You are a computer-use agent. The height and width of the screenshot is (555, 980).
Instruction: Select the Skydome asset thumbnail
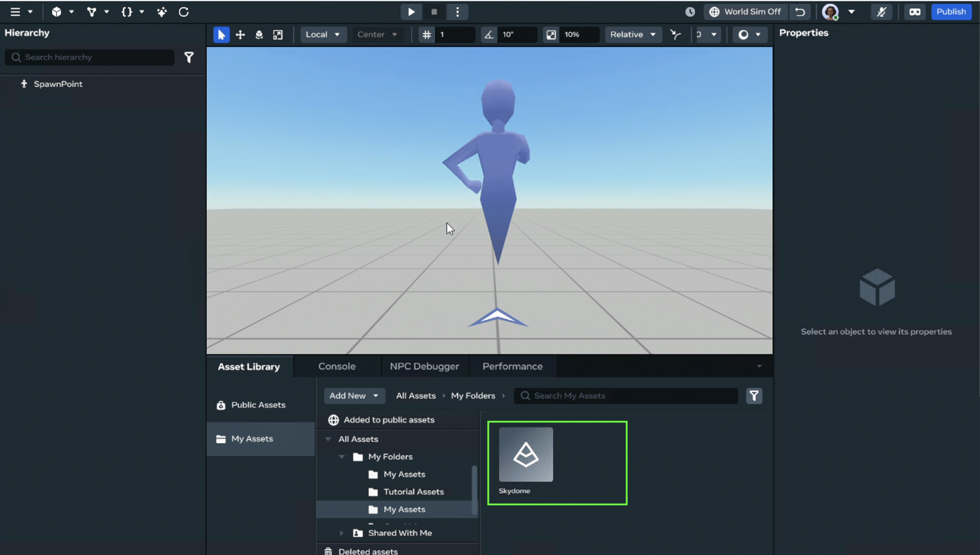pos(526,454)
